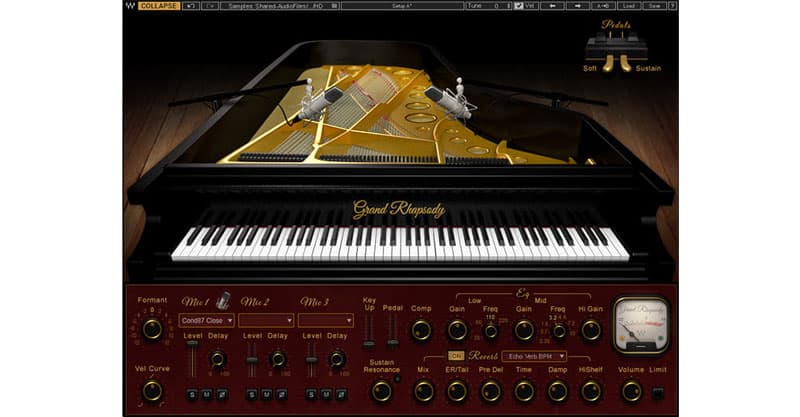Click the left microphone over the piano
800x417 pixels.
coord(320,102)
